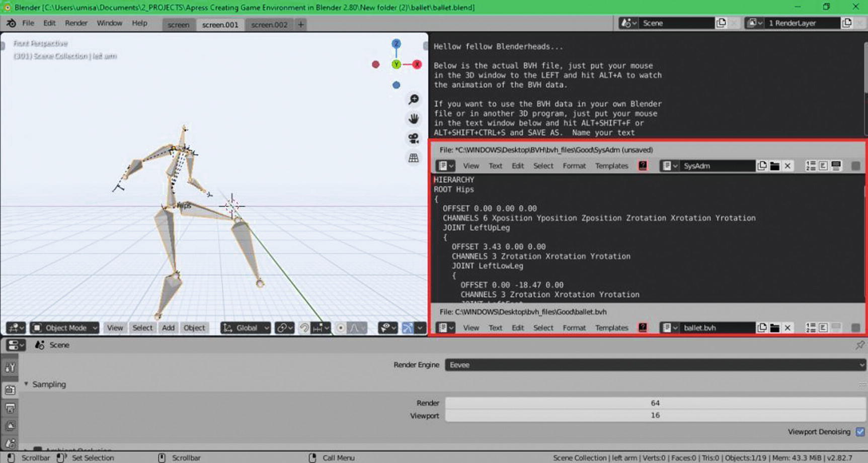Open the SysAdm text datablock browse dropdown
868x463 pixels.
(670, 166)
